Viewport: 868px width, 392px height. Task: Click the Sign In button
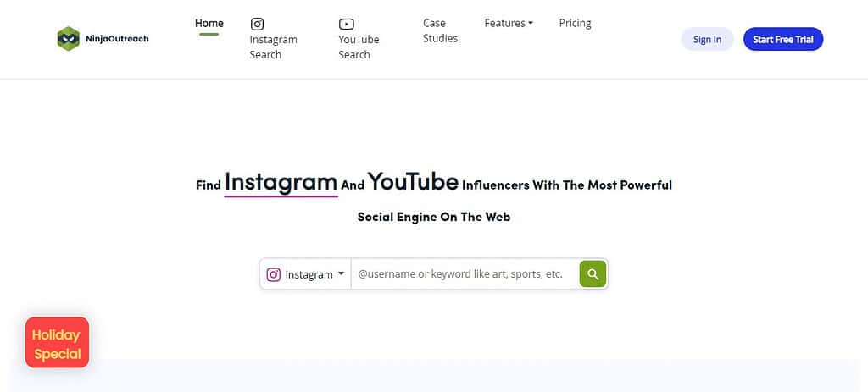click(707, 39)
